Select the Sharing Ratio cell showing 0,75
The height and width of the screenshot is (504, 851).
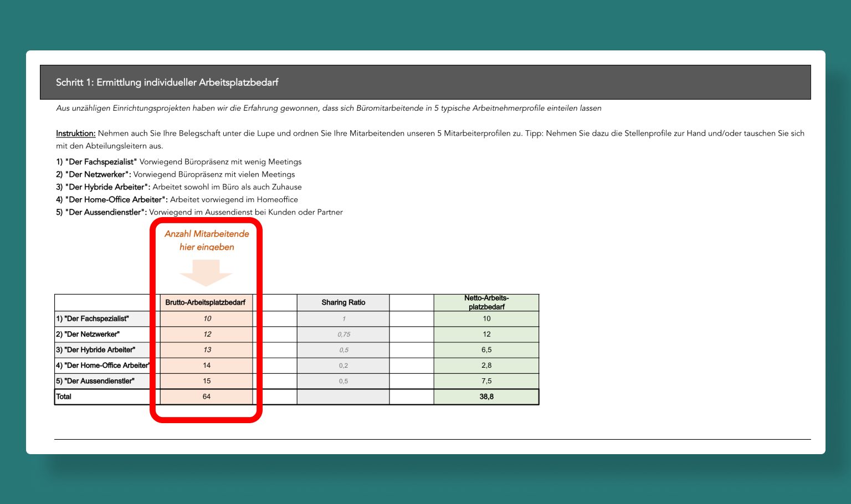[344, 335]
